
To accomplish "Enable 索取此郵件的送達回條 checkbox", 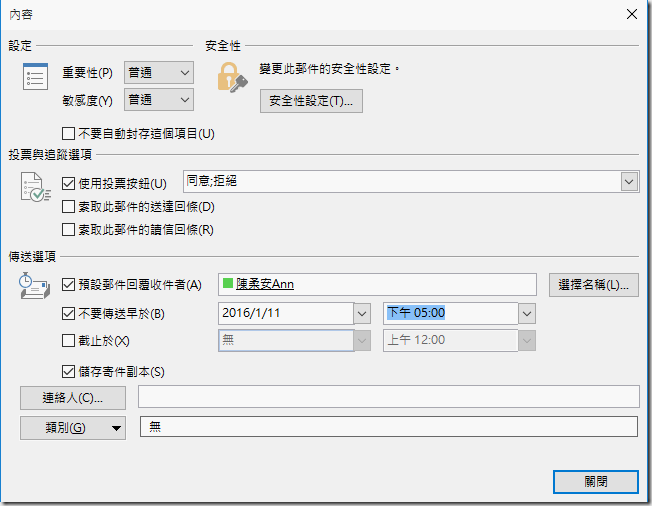I will tap(69, 206).
